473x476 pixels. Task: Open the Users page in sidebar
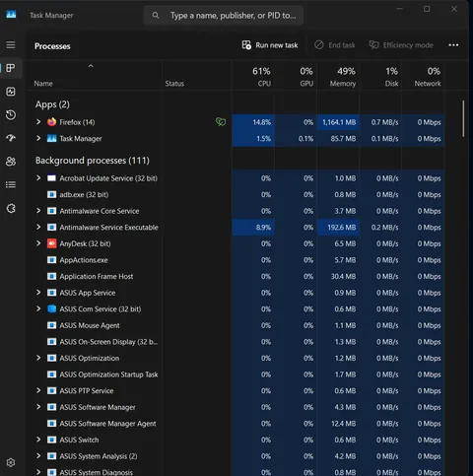11,162
